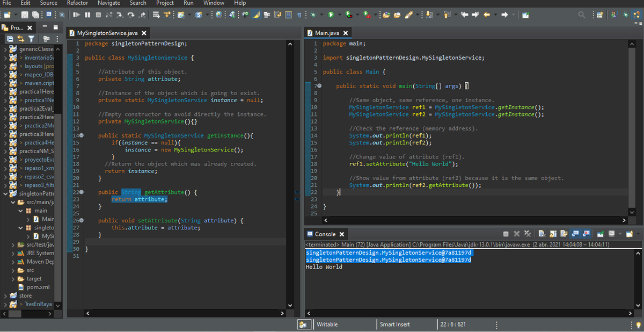Close the MySingletonService.java tab

tap(144, 33)
